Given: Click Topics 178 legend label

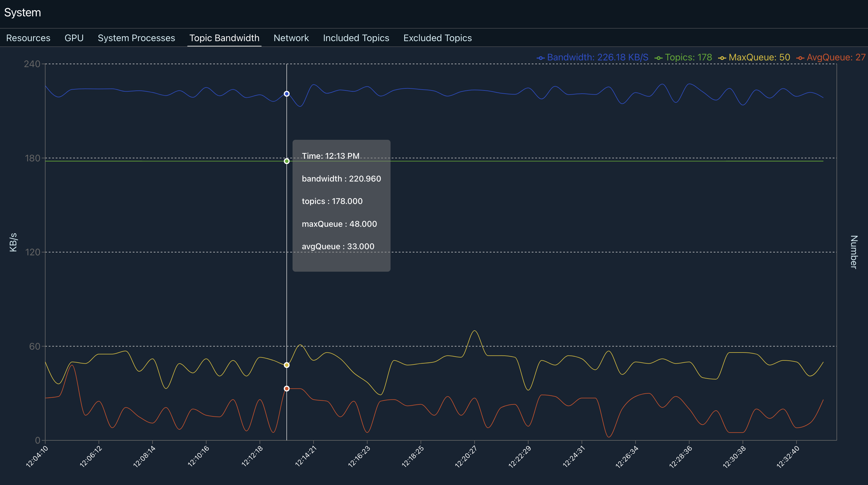Looking at the screenshot, I should [688, 57].
